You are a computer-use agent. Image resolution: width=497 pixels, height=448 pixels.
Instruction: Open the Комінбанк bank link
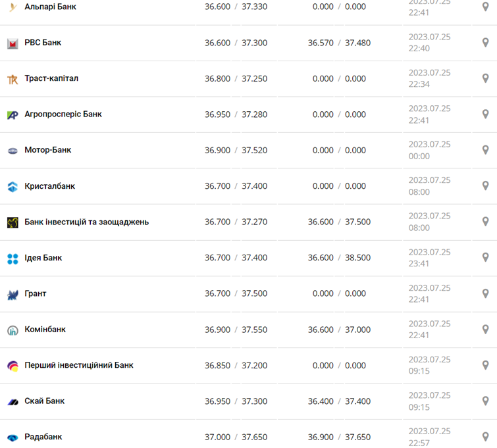45,330
